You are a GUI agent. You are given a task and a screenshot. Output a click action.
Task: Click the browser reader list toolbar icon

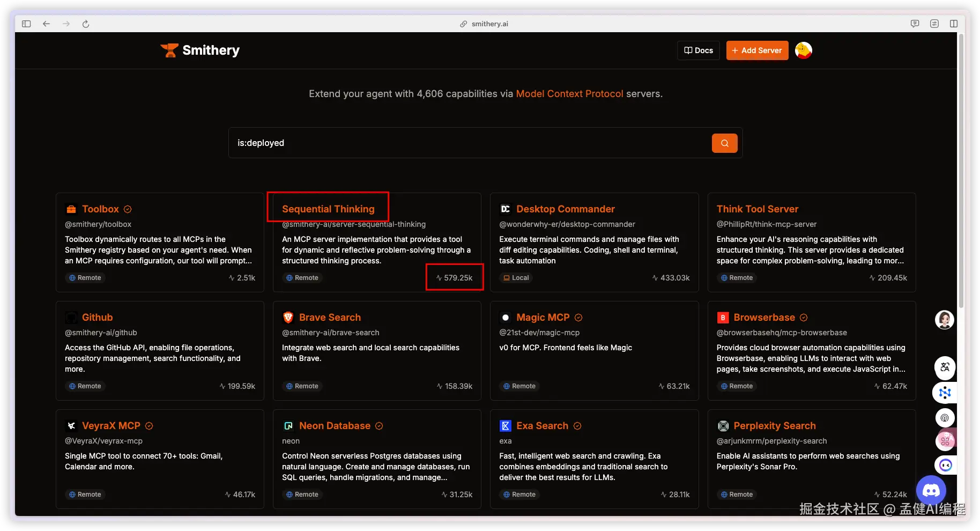tap(934, 24)
